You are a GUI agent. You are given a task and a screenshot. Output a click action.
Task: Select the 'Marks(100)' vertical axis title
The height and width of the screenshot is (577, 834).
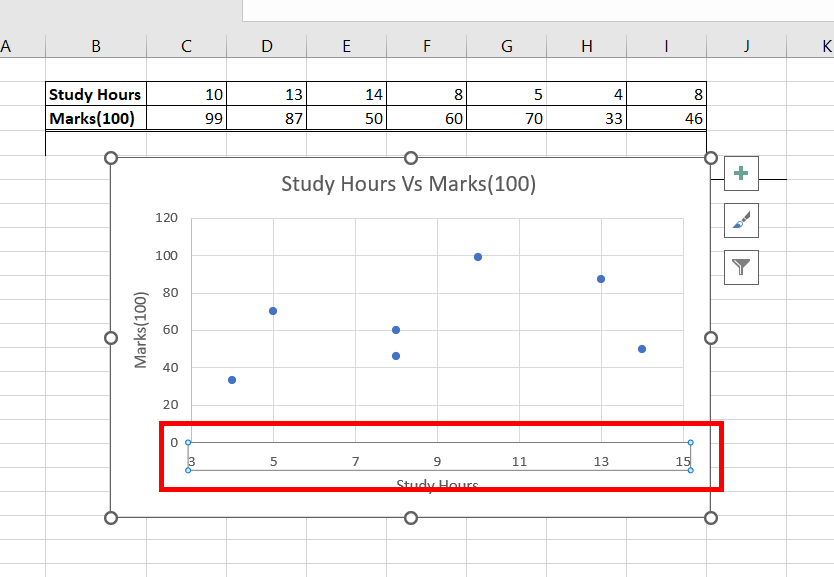pos(140,330)
